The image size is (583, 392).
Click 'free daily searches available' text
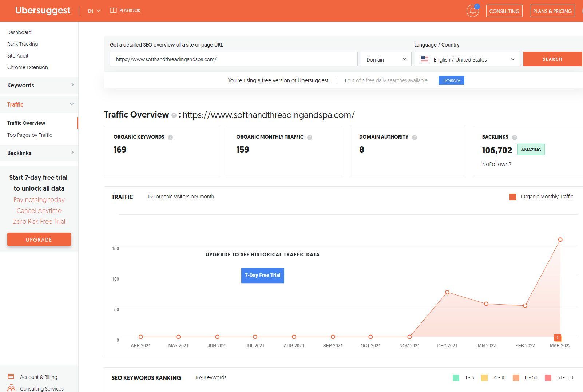point(396,80)
